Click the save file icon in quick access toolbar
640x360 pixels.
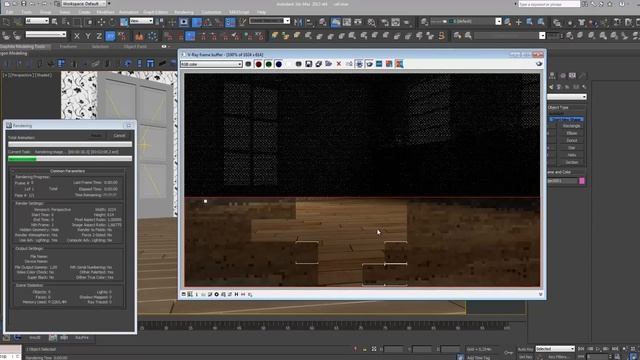24,4
